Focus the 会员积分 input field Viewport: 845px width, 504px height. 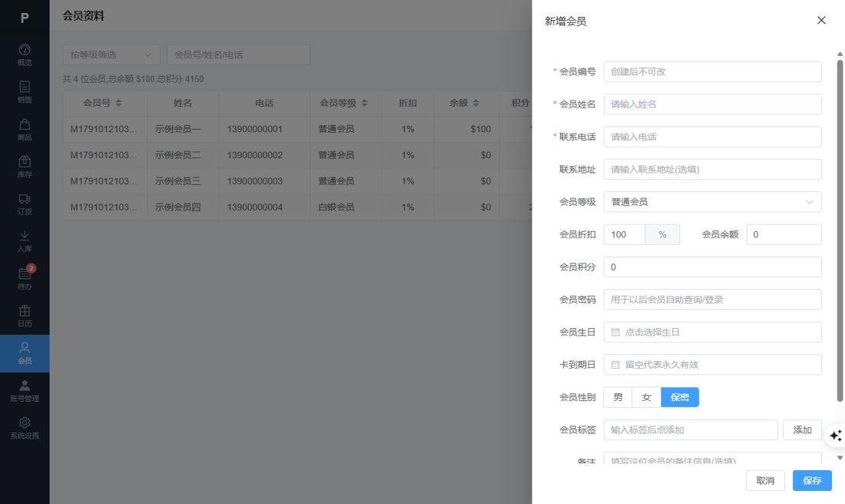(x=712, y=267)
